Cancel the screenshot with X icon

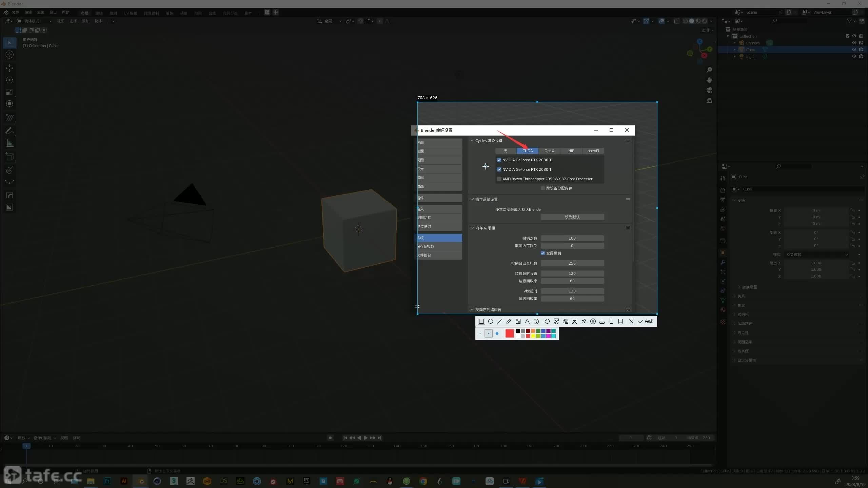pyautogui.click(x=631, y=321)
